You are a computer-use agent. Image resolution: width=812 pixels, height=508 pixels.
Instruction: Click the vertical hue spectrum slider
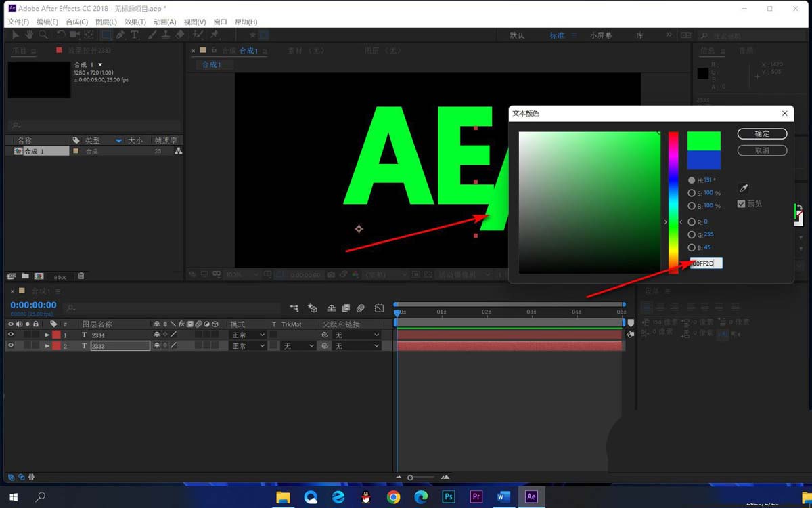(673, 203)
